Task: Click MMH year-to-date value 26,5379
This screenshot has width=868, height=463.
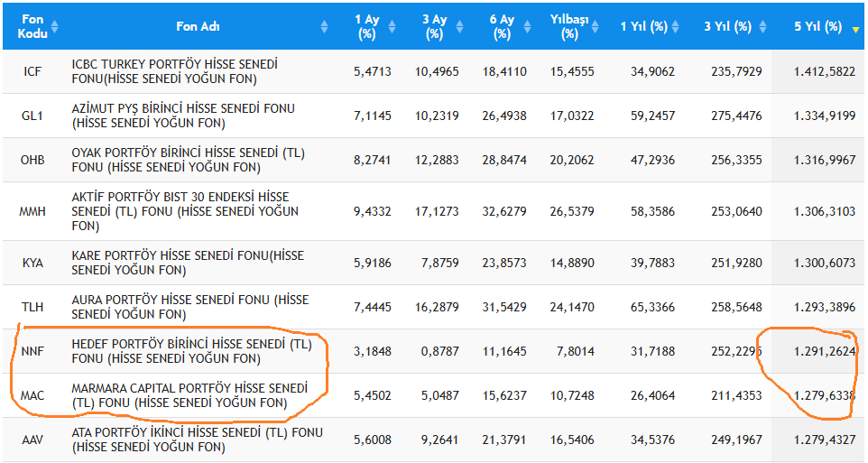Action: 572,211
